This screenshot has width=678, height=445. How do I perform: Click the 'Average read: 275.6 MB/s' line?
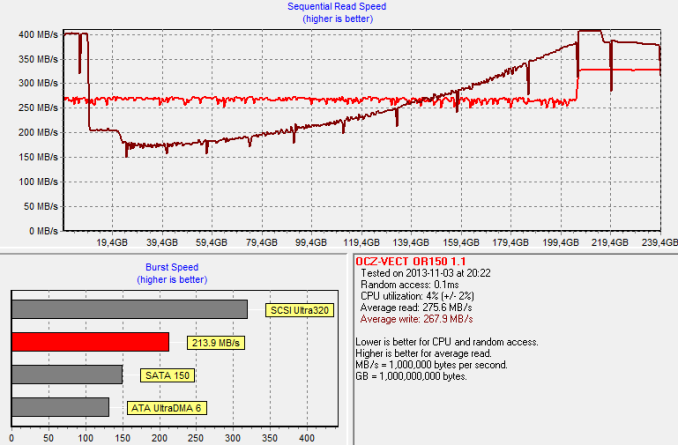(x=416, y=308)
